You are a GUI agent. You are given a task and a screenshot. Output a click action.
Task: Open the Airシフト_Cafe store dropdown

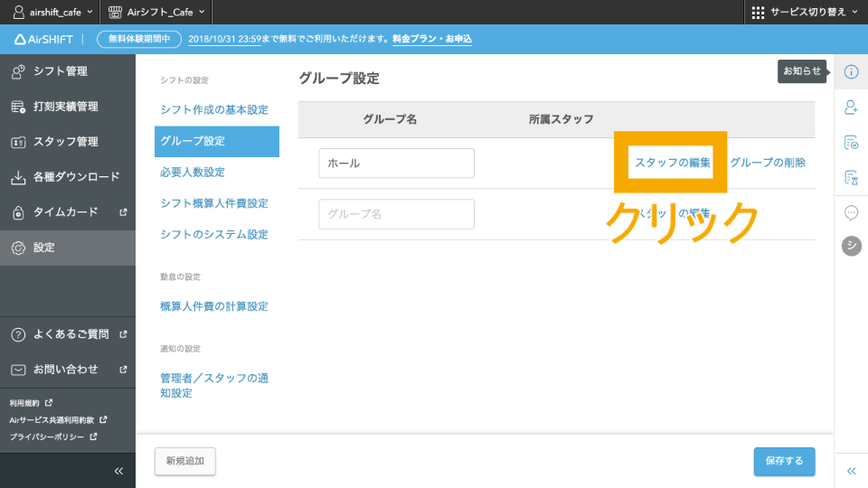click(x=156, y=12)
